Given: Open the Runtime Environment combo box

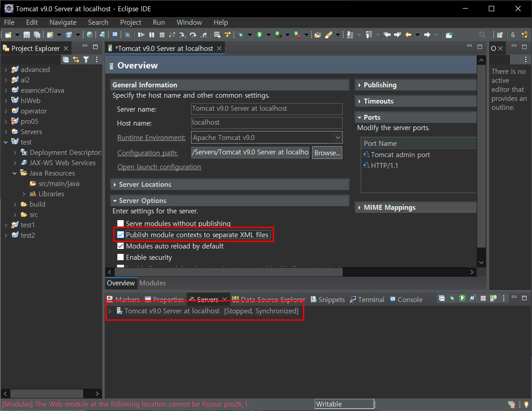Looking at the screenshot, I should (267, 138).
